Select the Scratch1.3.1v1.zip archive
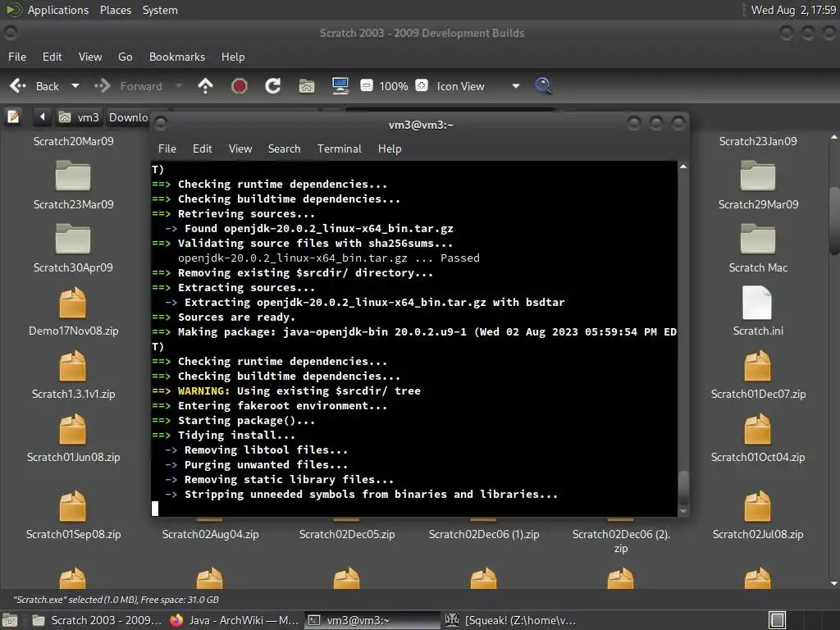 [x=73, y=374]
